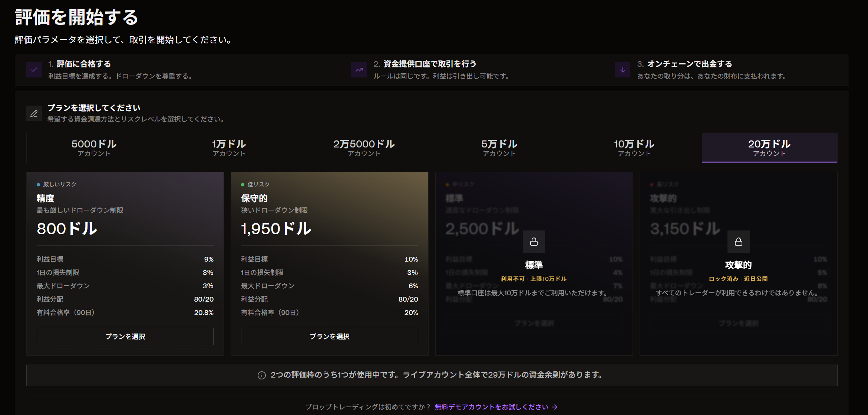Click the trending chart icon for step 2

pos(359,70)
